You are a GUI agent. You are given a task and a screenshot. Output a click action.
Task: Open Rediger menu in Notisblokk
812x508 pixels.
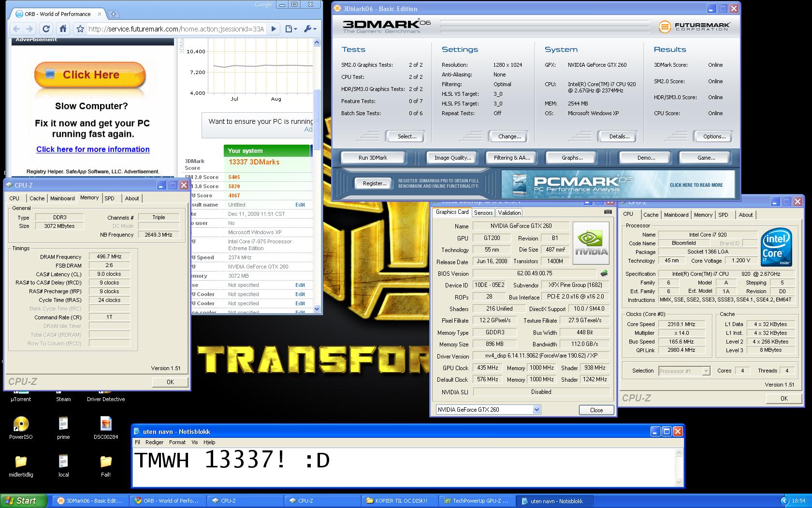[x=154, y=442]
